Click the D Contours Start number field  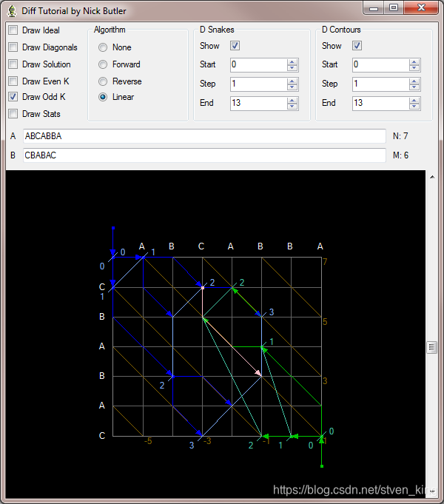[x=381, y=65]
